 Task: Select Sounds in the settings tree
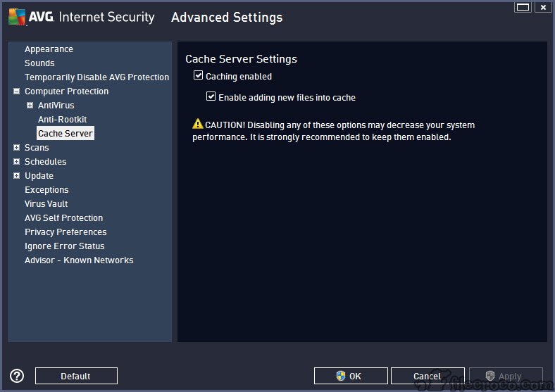pyautogui.click(x=39, y=63)
